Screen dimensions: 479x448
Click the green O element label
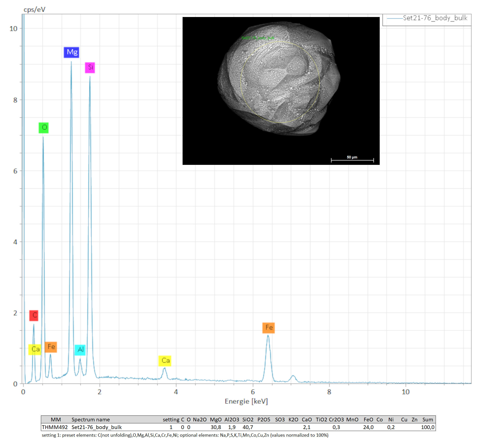point(44,128)
